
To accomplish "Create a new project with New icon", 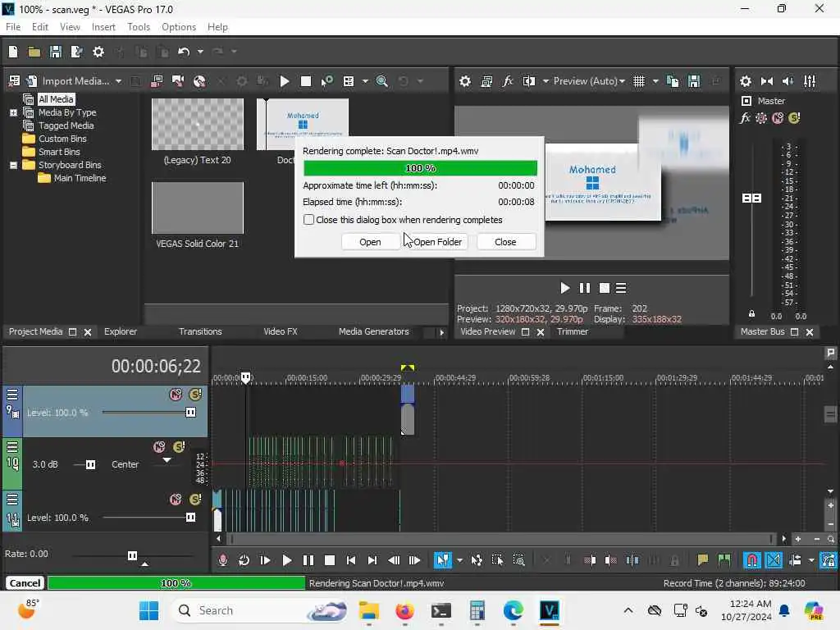I will pos(13,52).
